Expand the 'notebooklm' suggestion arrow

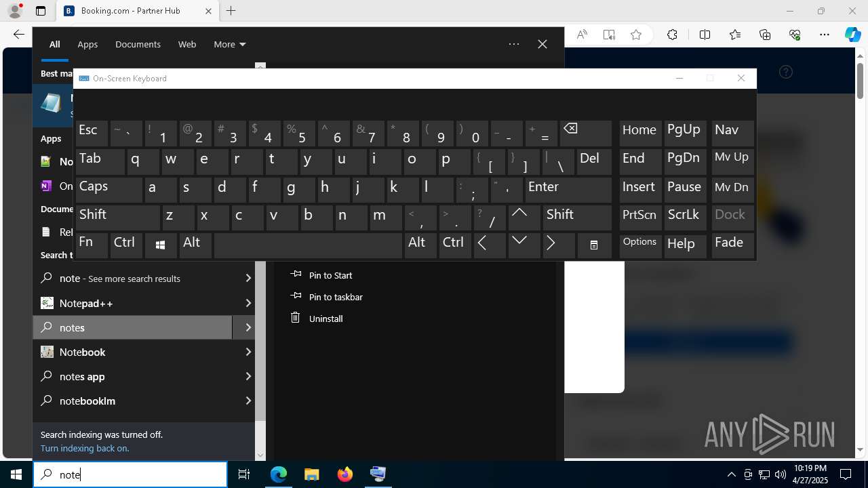248,401
